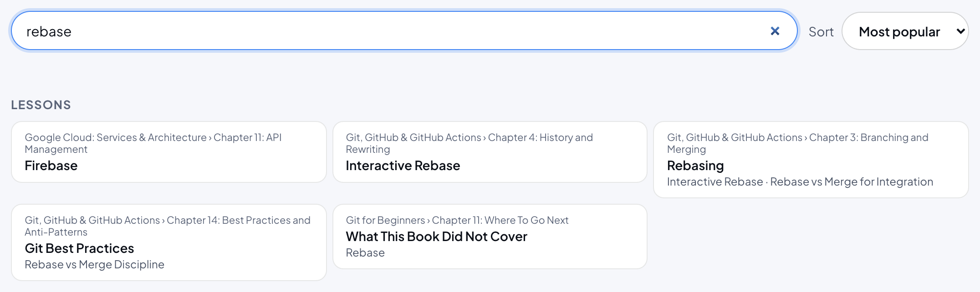Click the Sort label

click(821, 32)
